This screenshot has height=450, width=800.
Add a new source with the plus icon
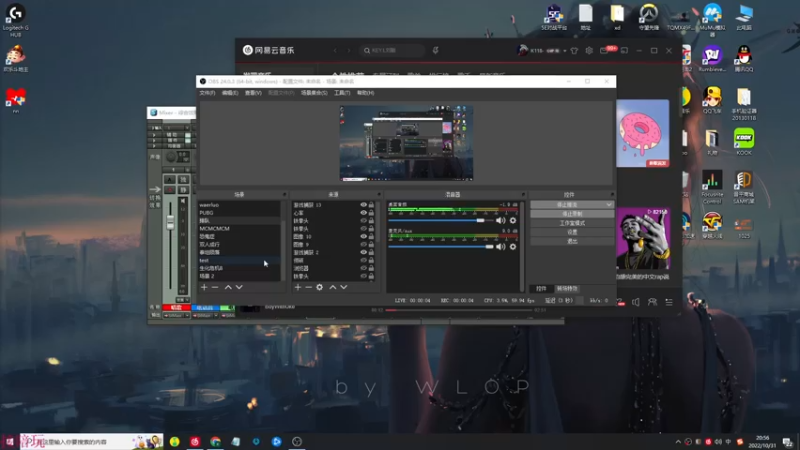(298, 288)
